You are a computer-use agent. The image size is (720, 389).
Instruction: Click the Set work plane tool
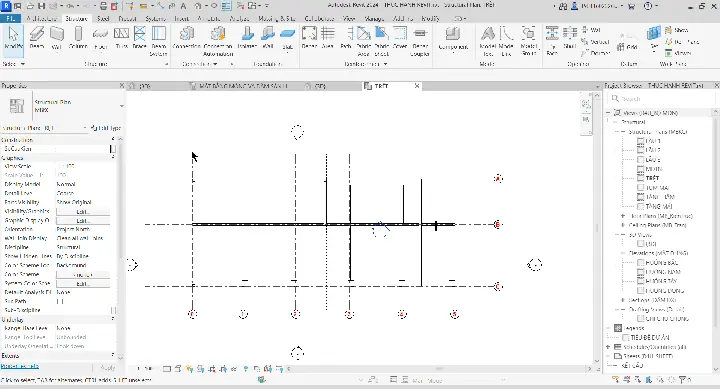coord(654,38)
